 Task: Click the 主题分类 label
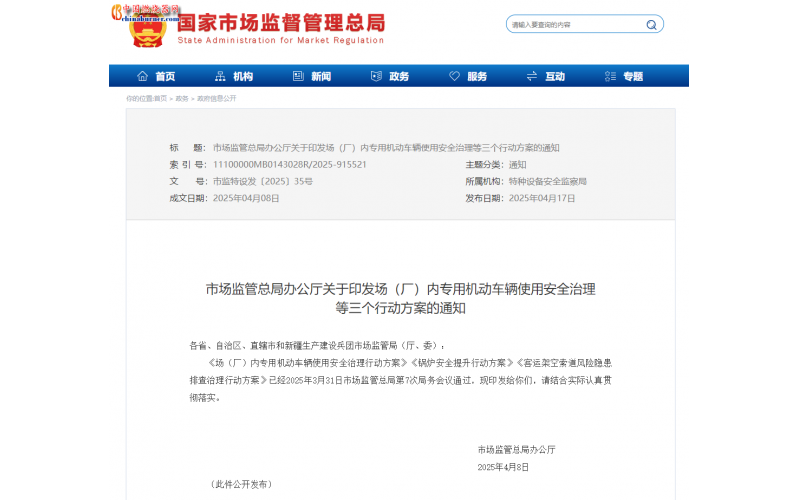tap(484, 165)
